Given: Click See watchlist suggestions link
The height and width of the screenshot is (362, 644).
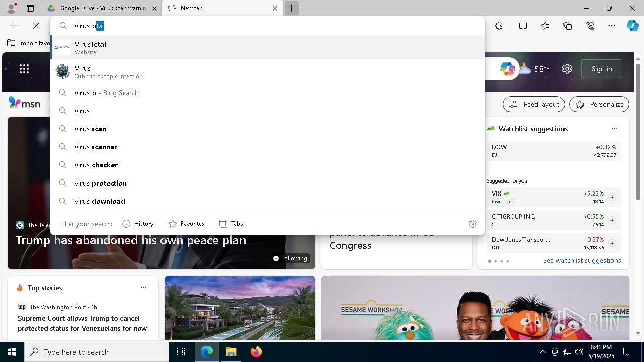Looking at the screenshot, I should point(582,260).
